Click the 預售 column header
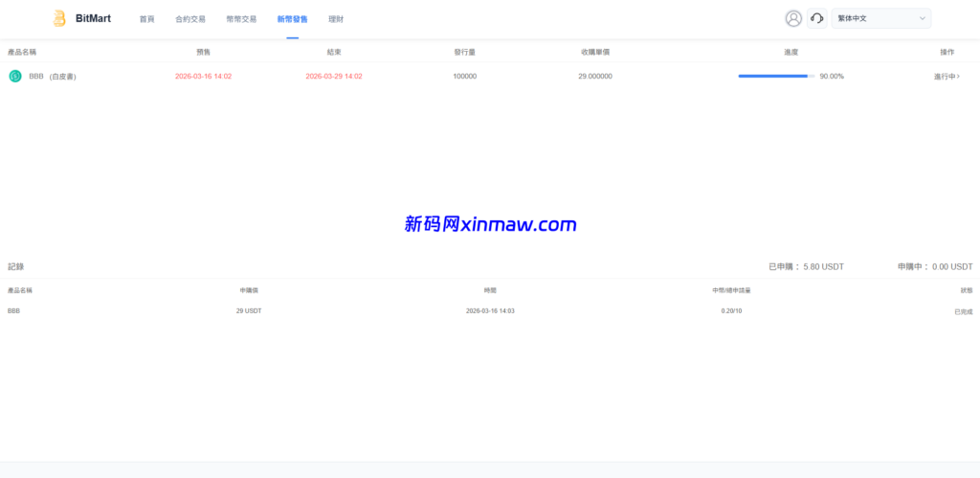 coord(203,52)
